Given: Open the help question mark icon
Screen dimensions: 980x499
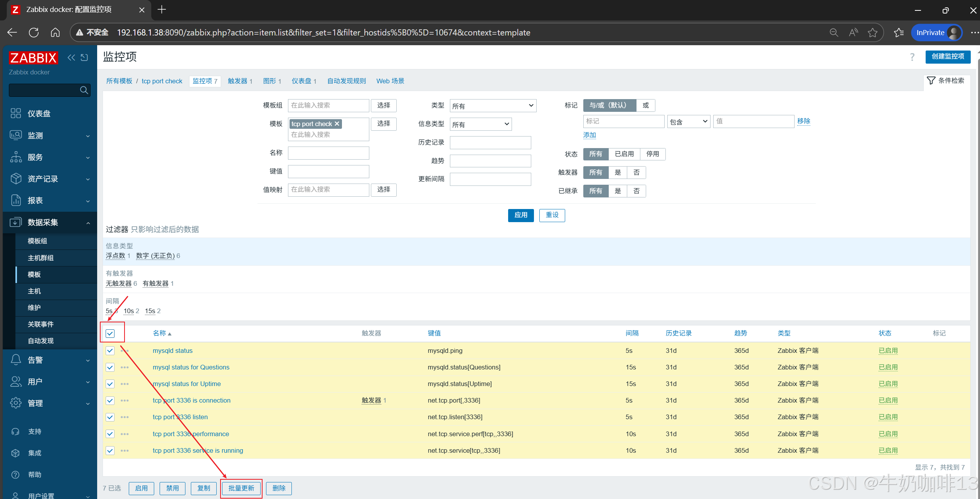Looking at the screenshot, I should pos(912,57).
